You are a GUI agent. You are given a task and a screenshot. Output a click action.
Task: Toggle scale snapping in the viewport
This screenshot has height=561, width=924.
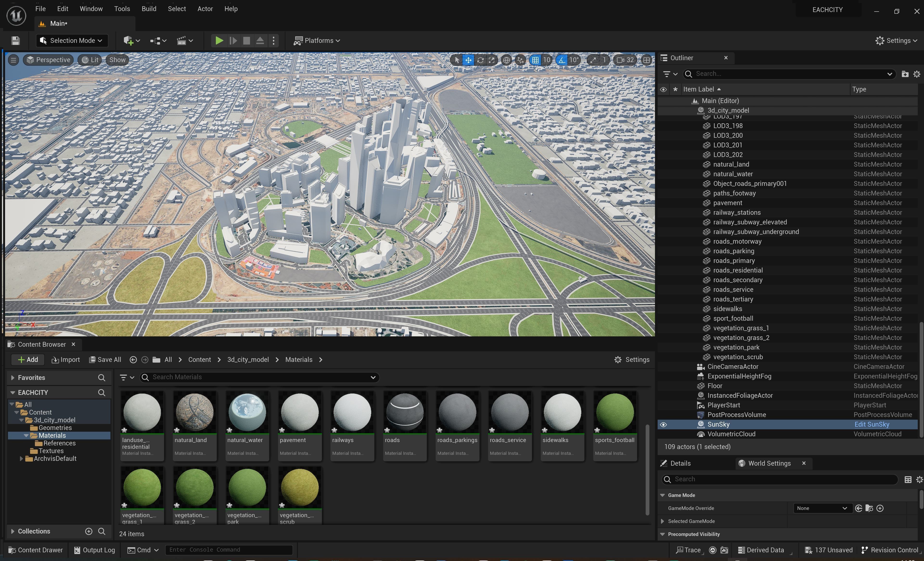(593, 60)
